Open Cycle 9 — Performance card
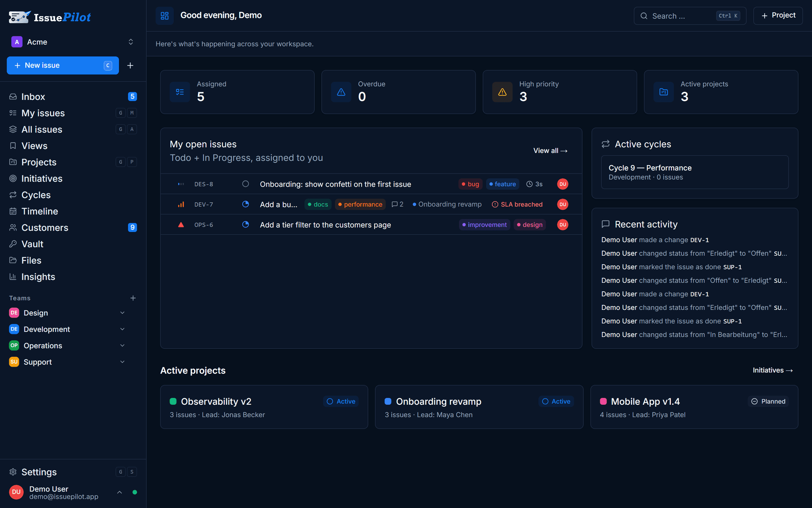Image resolution: width=812 pixels, height=508 pixels. tap(694, 172)
